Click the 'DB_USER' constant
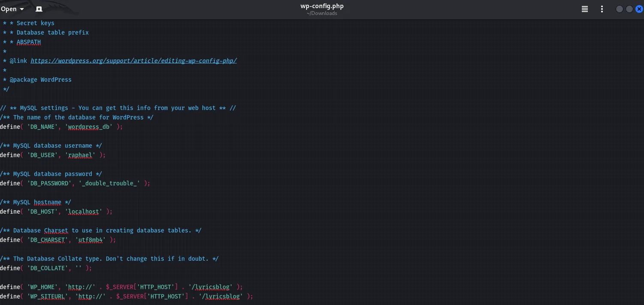Viewport: 644px width, 305px height. coord(42,155)
